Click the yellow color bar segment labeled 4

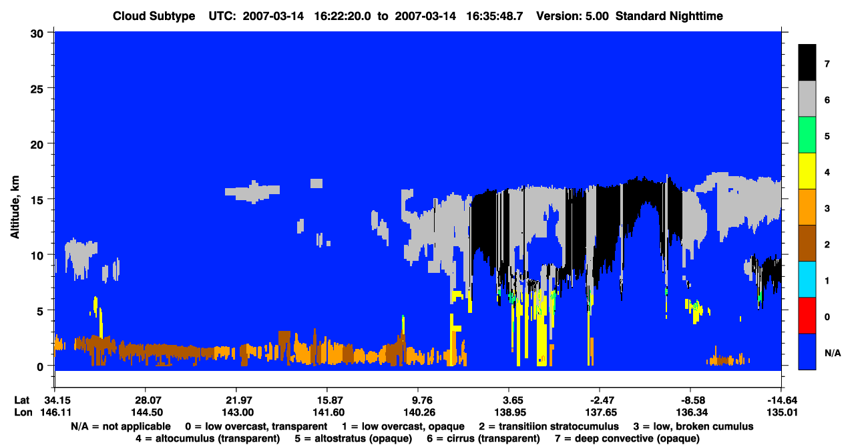[807, 171]
